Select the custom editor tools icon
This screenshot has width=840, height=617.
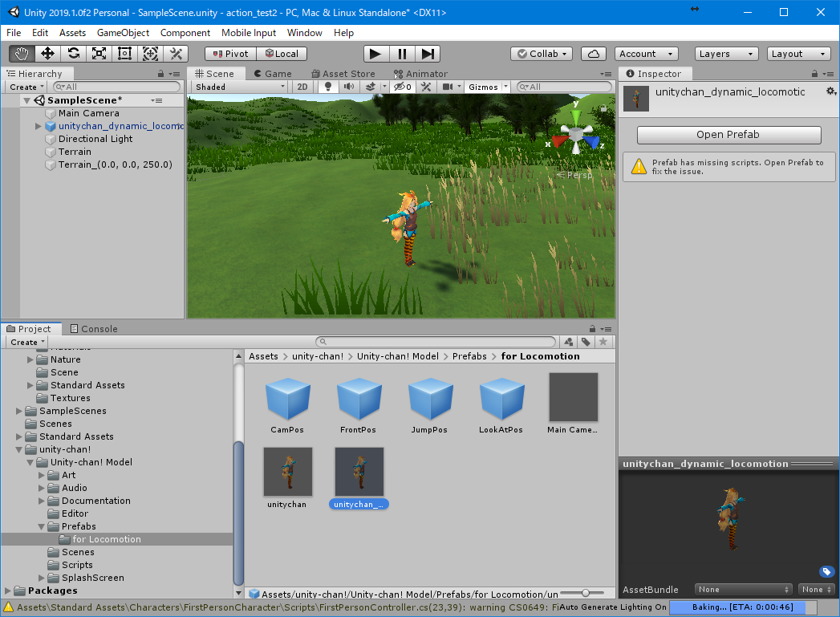[x=176, y=54]
